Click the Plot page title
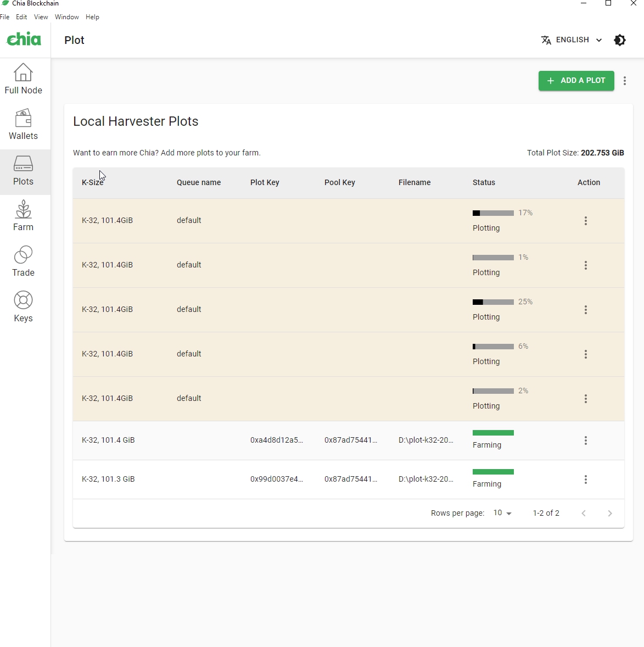 pos(74,40)
